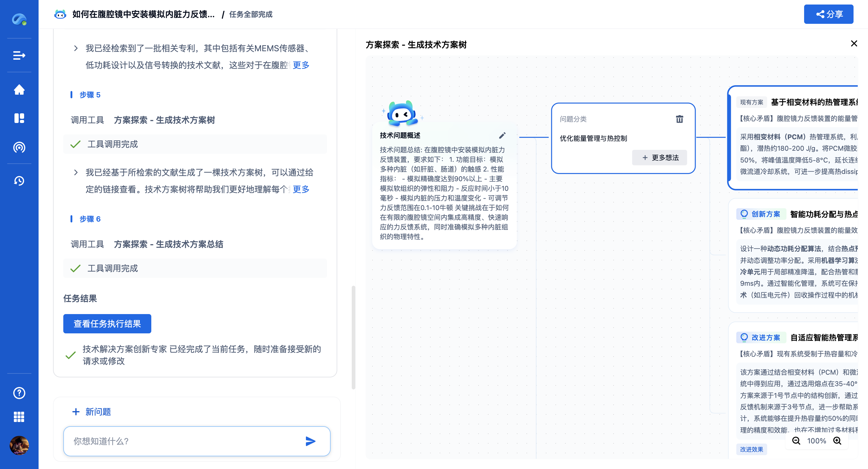Click the conversation title 如何在腹腔镜中安装模拟内脏力反馈...
Viewport: 868px width, 469px height.
tap(143, 14)
